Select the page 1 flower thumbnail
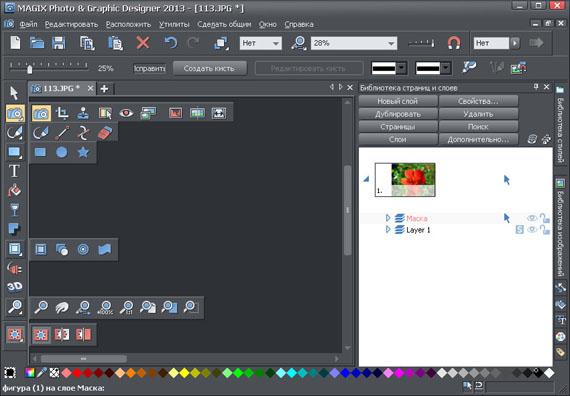This screenshot has width=570, height=396. pos(405,180)
